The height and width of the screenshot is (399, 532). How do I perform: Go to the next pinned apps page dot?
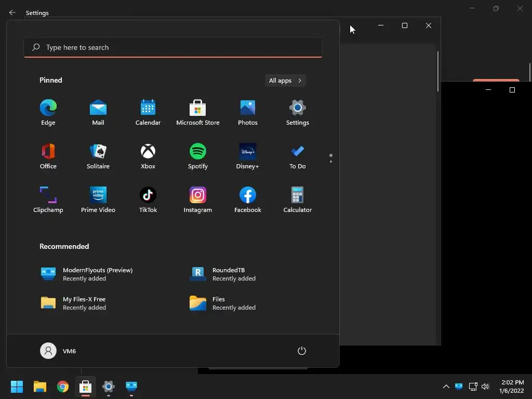(331, 162)
